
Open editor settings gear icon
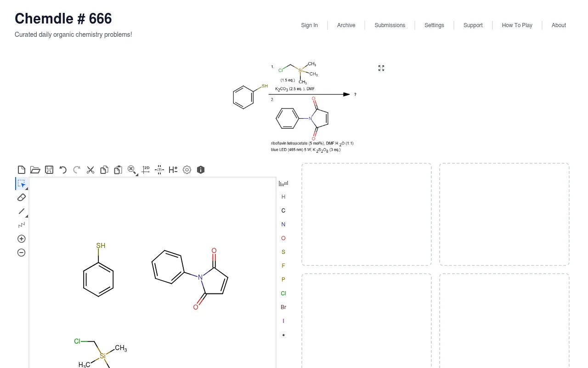coord(187,170)
